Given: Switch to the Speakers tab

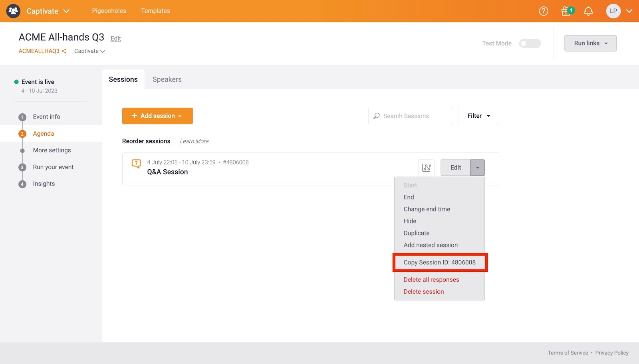Looking at the screenshot, I should pyautogui.click(x=167, y=79).
